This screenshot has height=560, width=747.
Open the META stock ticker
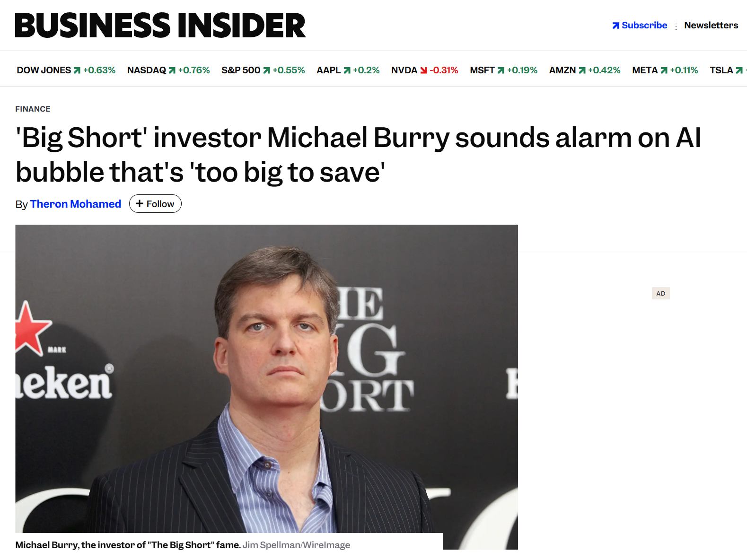tap(665, 70)
